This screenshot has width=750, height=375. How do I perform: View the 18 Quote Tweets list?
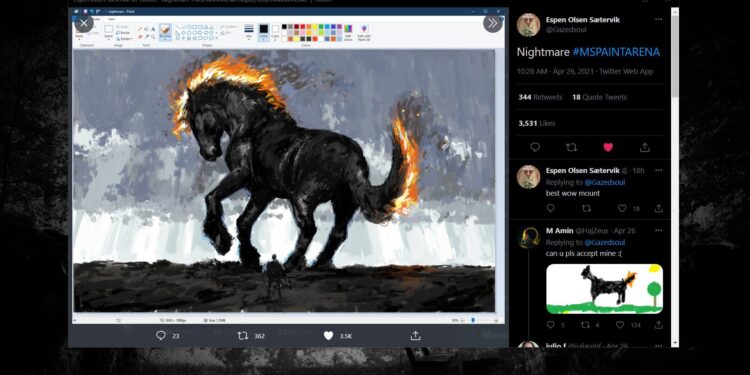coord(599,97)
